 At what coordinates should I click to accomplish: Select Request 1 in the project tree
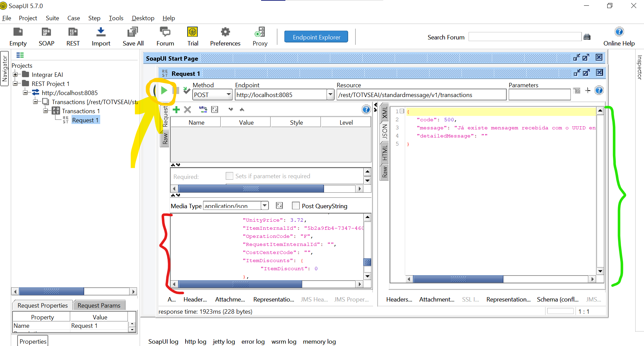(x=85, y=120)
